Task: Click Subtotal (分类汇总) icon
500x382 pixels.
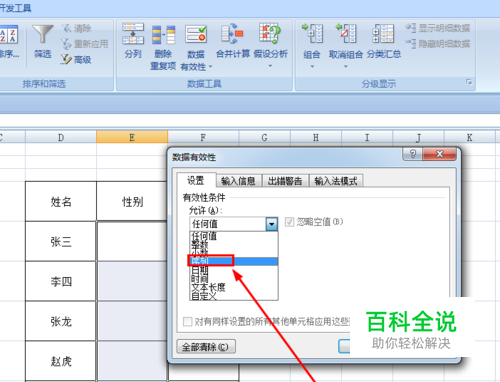Action: coord(383,33)
